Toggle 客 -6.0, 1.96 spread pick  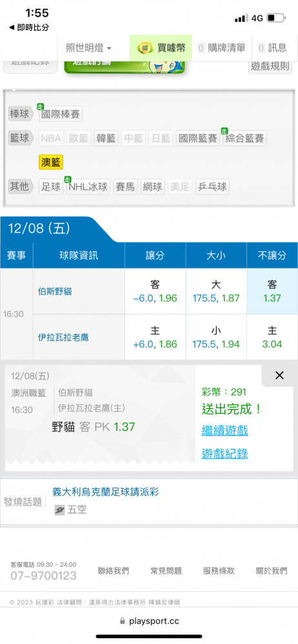pyautogui.click(x=155, y=292)
